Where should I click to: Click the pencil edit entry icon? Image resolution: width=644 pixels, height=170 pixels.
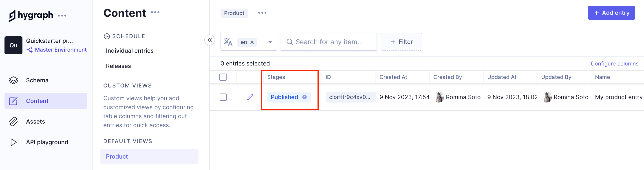click(250, 97)
